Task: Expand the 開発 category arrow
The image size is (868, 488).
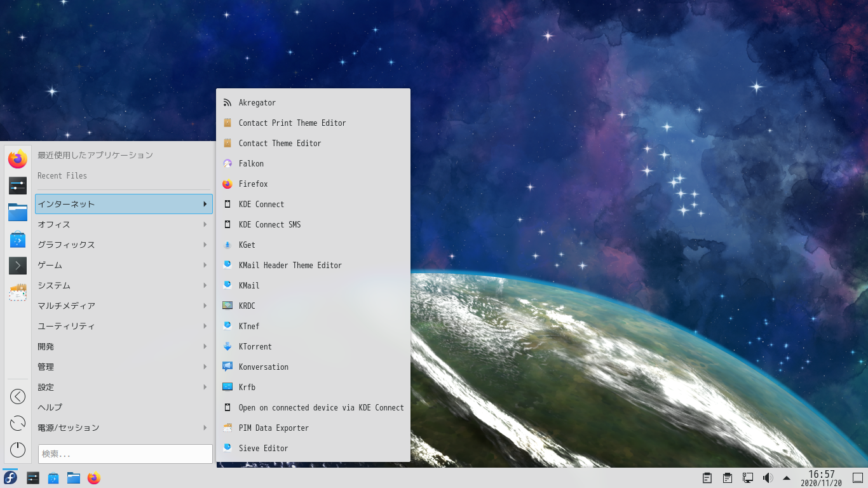Action: click(205, 346)
